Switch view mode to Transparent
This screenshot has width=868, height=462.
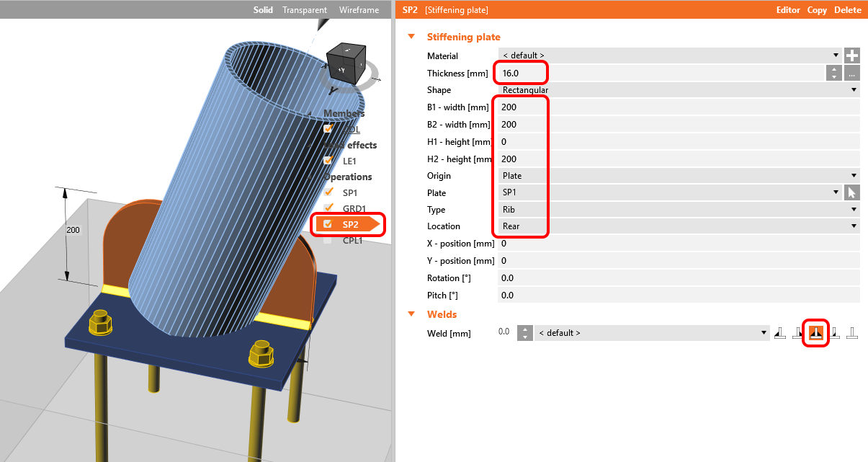(305, 10)
